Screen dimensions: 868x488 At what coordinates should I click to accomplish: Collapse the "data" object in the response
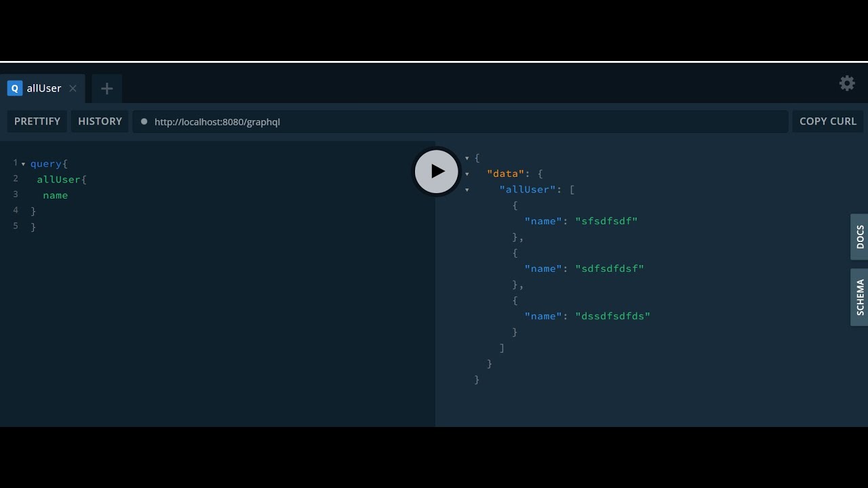pos(467,174)
